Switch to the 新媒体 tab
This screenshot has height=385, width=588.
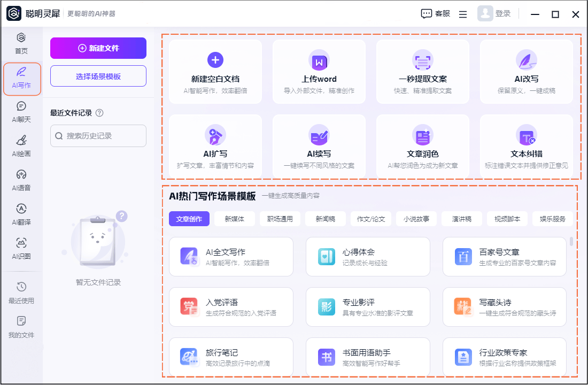234,219
